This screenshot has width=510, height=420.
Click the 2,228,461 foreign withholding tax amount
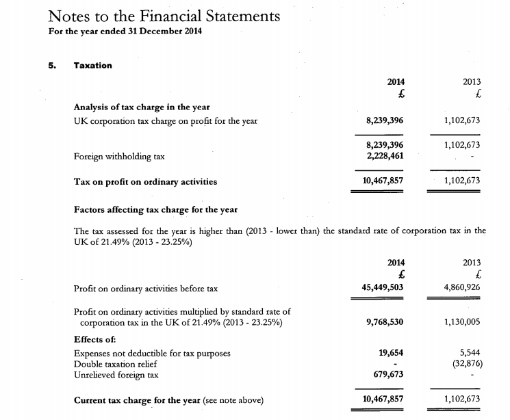(x=385, y=156)
